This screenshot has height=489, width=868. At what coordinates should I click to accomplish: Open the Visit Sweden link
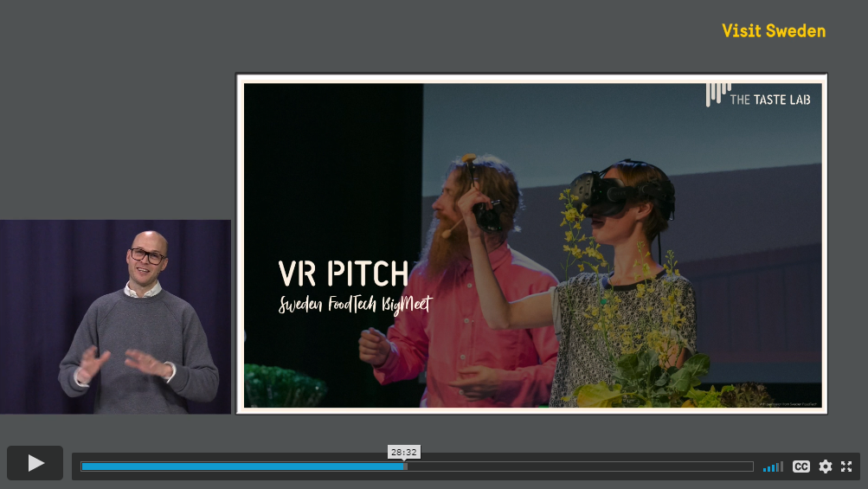coord(774,31)
